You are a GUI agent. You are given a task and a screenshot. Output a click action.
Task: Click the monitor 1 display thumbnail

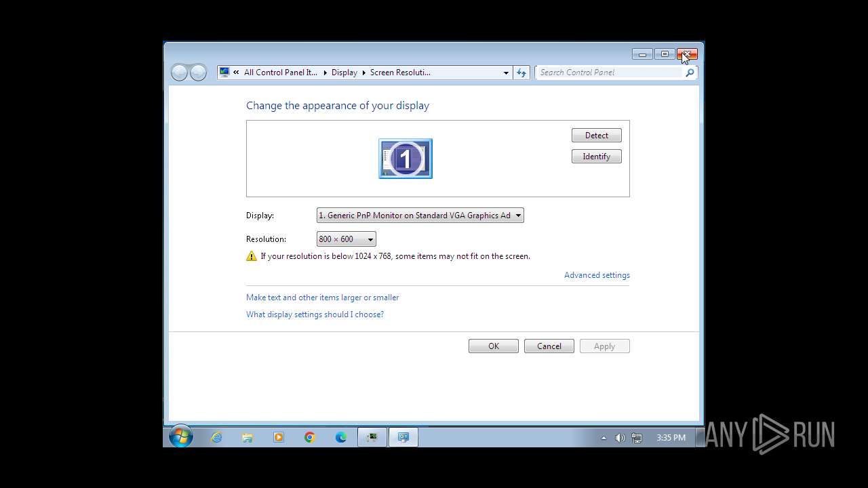pyautogui.click(x=405, y=159)
